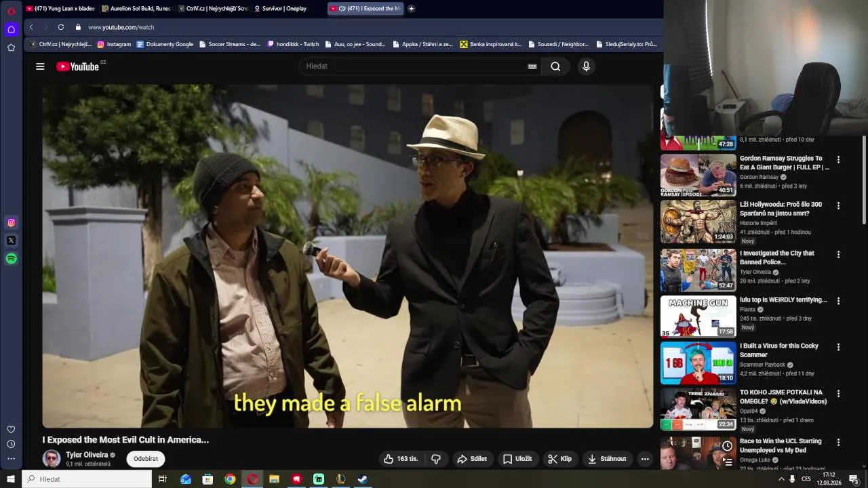Open the Instagram bookmark

point(114,44)
